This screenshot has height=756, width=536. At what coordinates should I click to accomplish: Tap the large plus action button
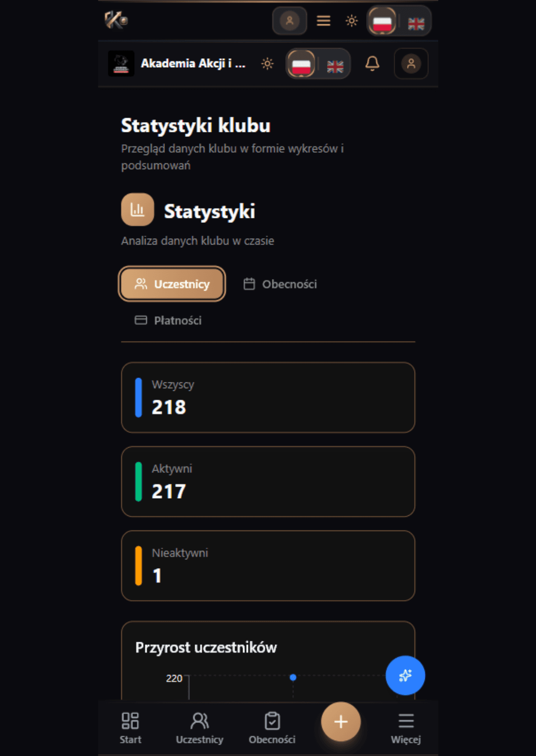(340, 721)
